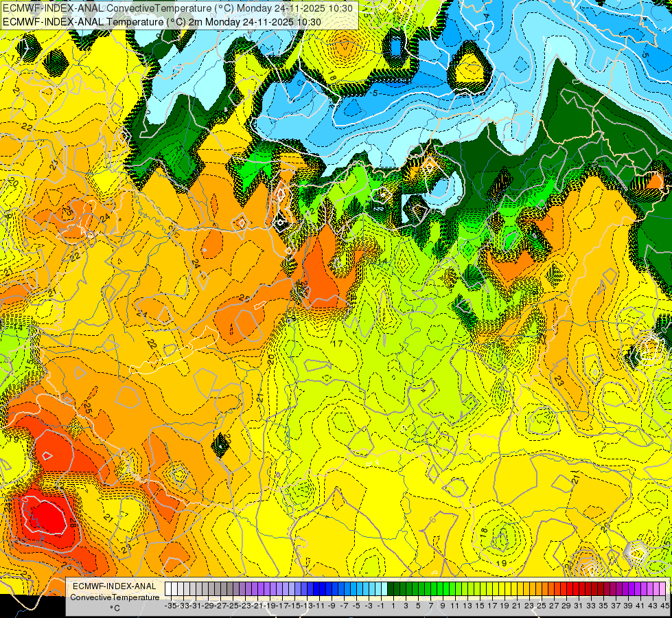This screenshot has width=672, height=618.
Task: Click the '-35' legend scale value
Action: 171,606
